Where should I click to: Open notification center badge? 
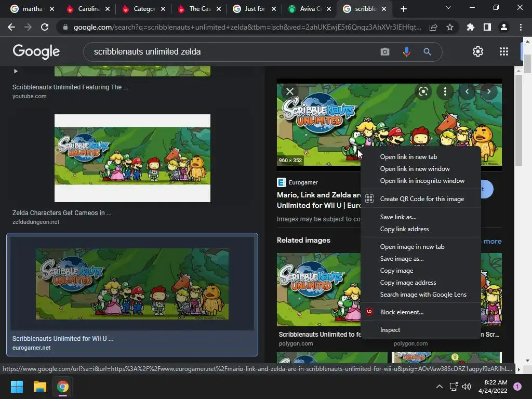click(517, 387)
